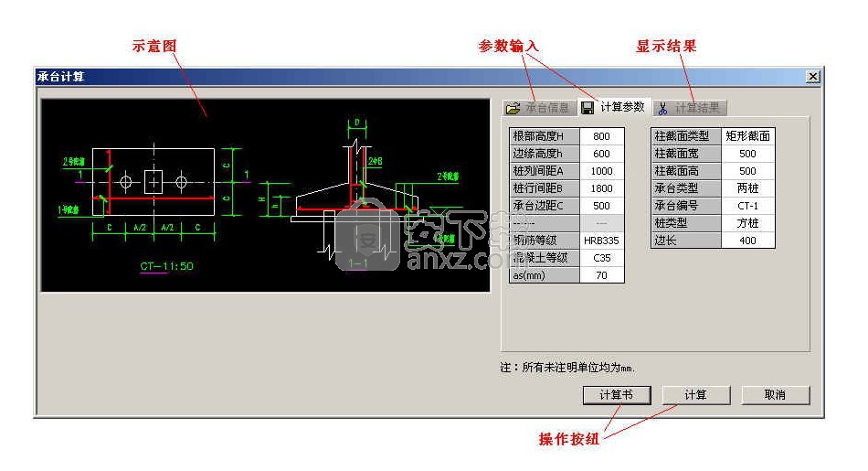Click the 桩行间距B label cell
This screenshot has width=868, height=471.
pos(545,188)
